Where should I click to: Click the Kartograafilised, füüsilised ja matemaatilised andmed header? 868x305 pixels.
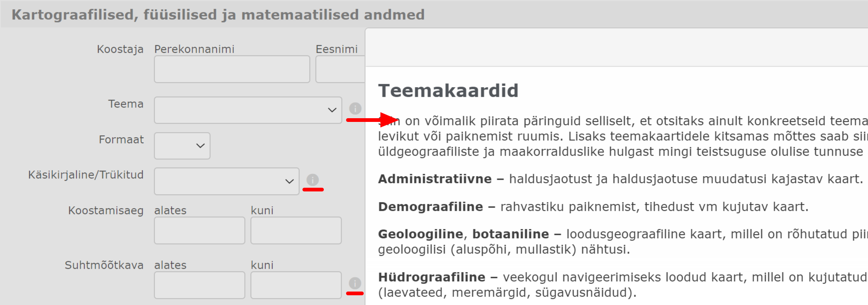click(x=218, y=15)
